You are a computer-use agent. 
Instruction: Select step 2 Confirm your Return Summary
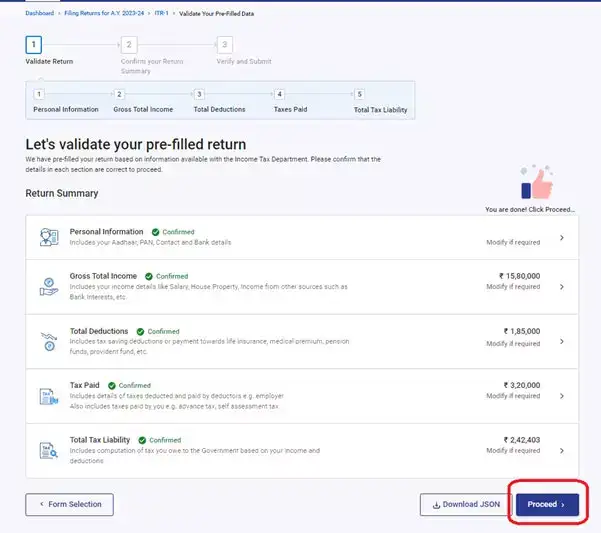pos(129,45)
